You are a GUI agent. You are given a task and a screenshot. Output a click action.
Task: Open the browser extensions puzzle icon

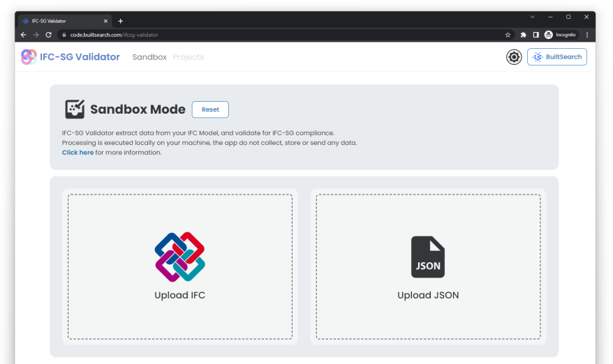[x=524, y=35]
